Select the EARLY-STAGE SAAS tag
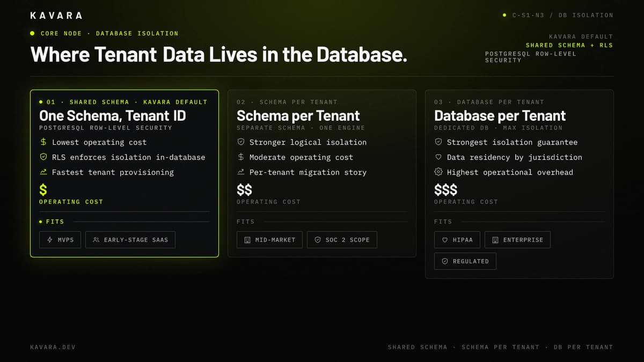644x362 pixels. pyautogui.click(x=130, y=240)
